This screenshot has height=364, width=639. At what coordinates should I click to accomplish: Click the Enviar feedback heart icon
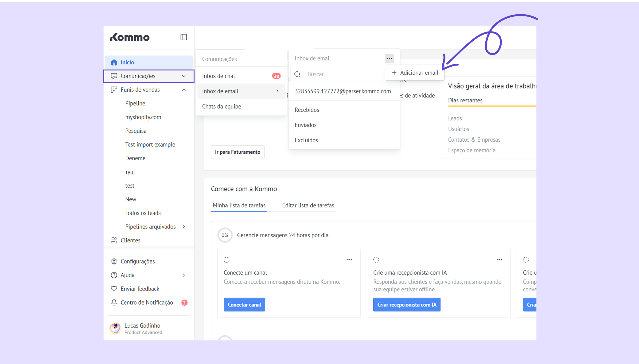pyautogui.click(x=114, y=289)
